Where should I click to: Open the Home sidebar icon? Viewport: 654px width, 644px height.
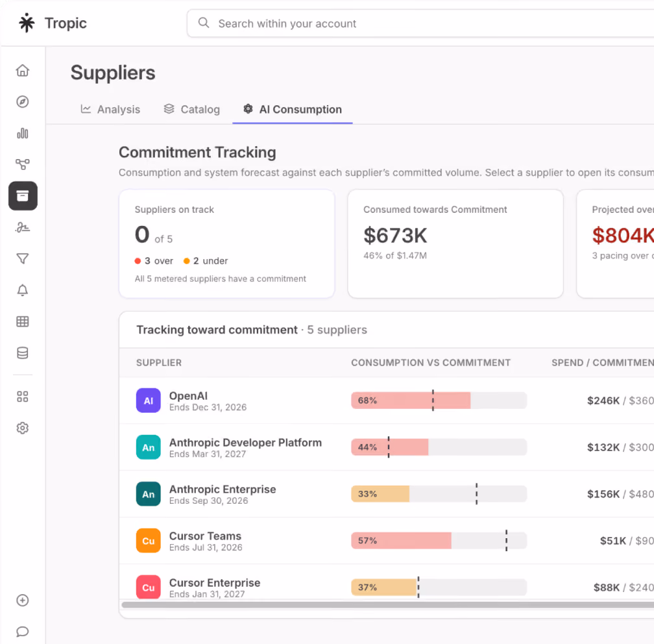[23, 70]
